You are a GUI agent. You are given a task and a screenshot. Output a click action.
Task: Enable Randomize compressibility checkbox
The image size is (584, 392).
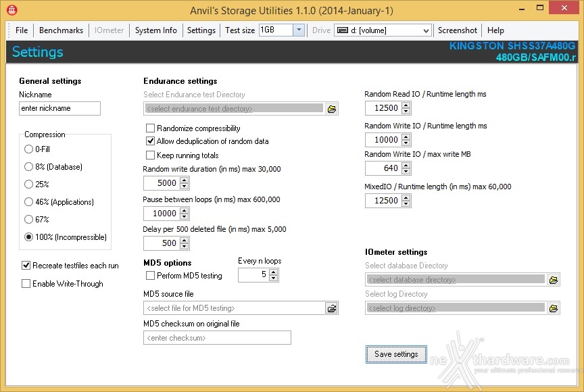pyautogui.click(x=151, y=128)
